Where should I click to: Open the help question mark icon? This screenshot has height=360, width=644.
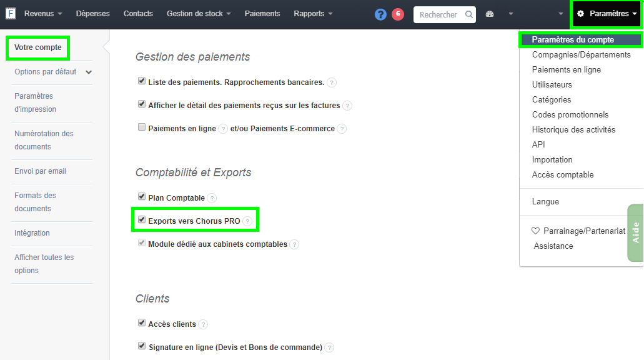(380, 14)
